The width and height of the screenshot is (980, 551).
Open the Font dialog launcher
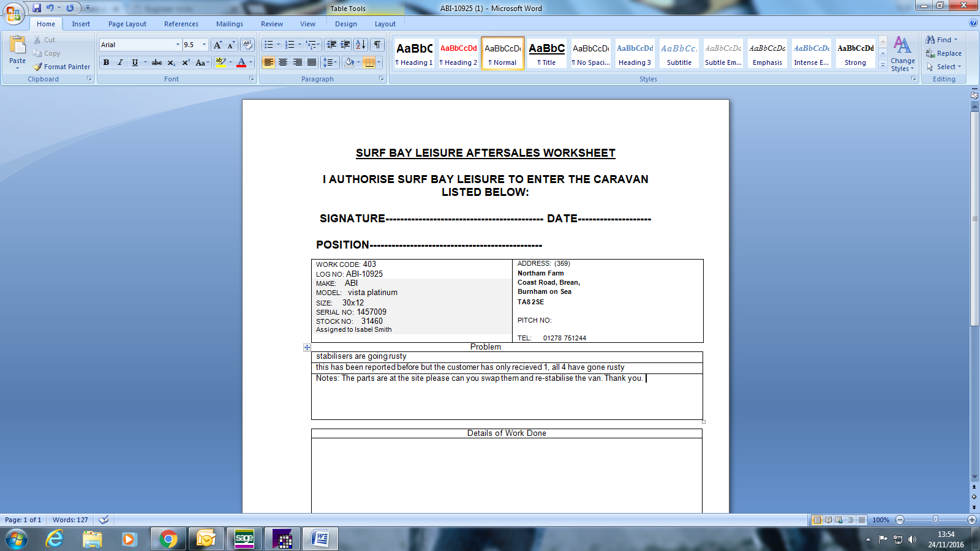click(x=251, y=79)
